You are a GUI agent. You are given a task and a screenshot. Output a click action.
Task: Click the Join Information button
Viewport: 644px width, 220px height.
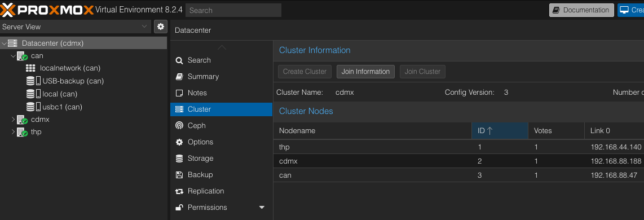(x=365, y=72)
